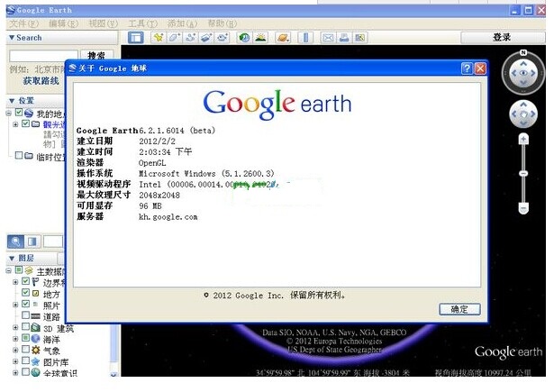Screen dimensions: 554x392
Task: Click the Add Polygon toolbar icon
Action: coord(175,38)
